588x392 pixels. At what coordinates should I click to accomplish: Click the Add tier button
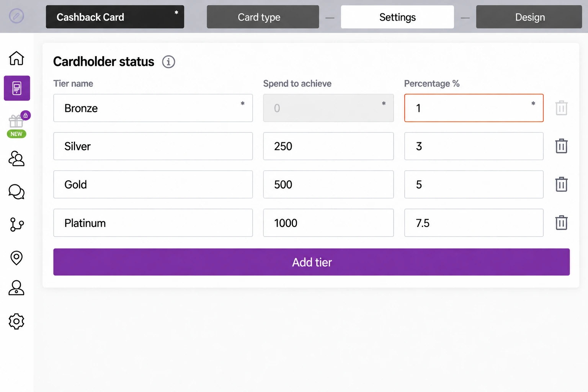[x=312, y=262]
